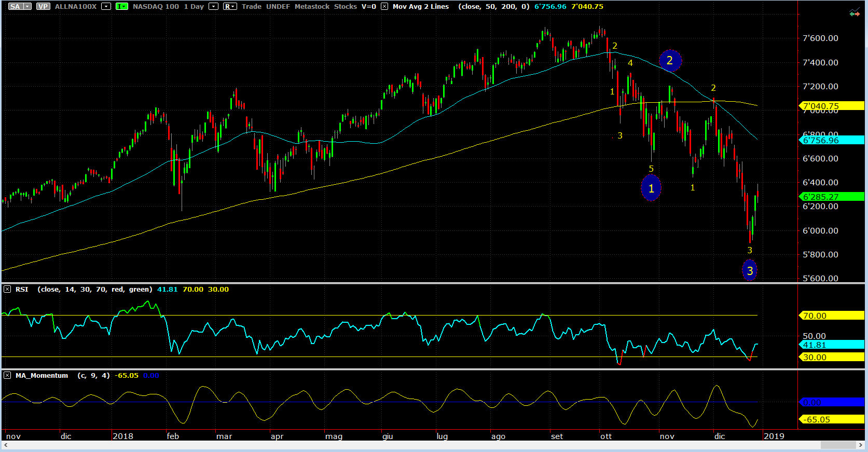
Task: Click the VP button in the header
Action: [x=43, y=6]
